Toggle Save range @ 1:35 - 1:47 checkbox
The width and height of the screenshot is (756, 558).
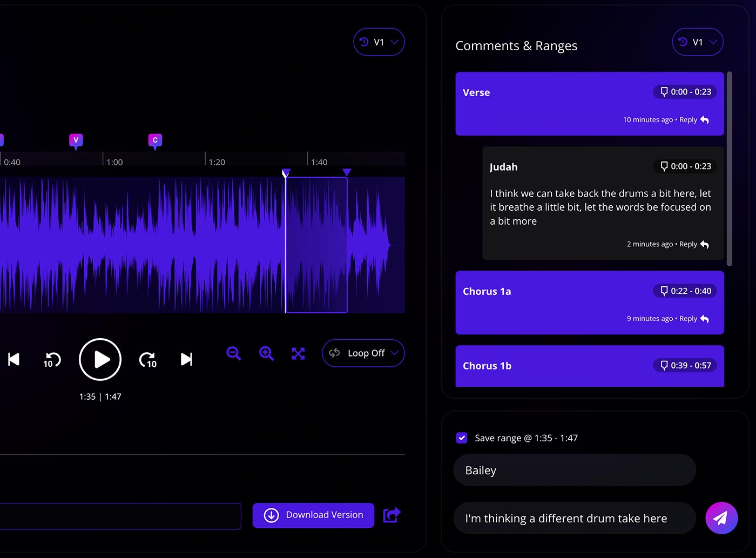(462, 438)
